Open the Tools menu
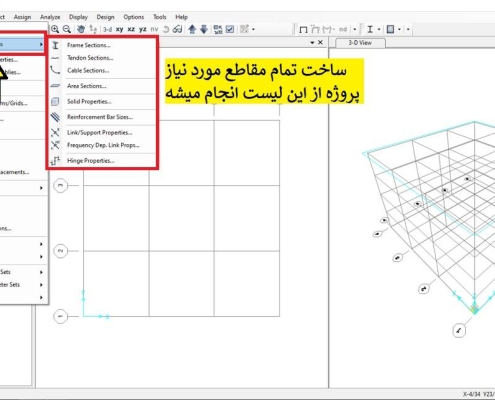Viewport: 495px width, 400px height. point(160,17)
